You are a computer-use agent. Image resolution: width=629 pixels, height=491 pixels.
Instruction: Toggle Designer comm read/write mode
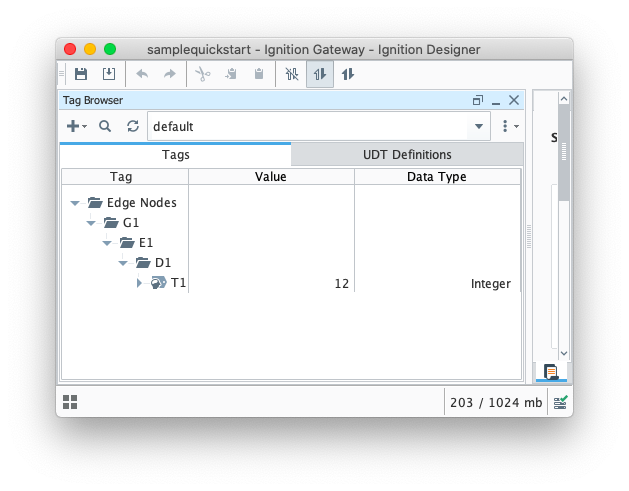348,74
